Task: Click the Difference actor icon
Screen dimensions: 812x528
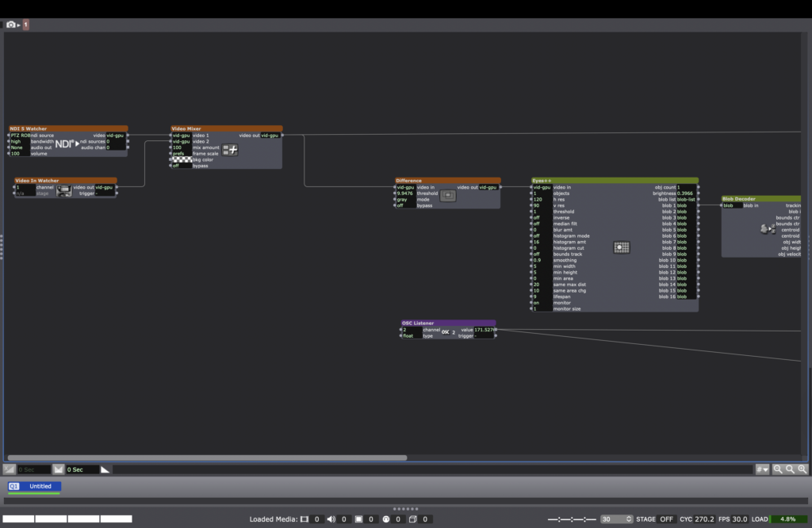Action: (447, 196)
